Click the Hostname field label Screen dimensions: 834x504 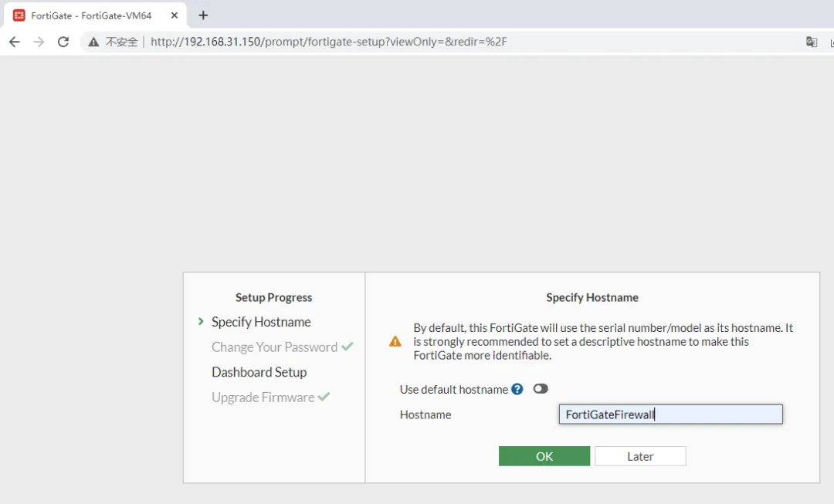point(425,414)
